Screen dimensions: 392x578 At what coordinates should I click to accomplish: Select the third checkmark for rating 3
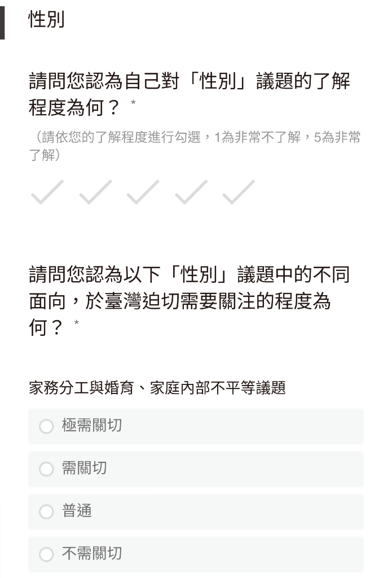click(143, 192)
